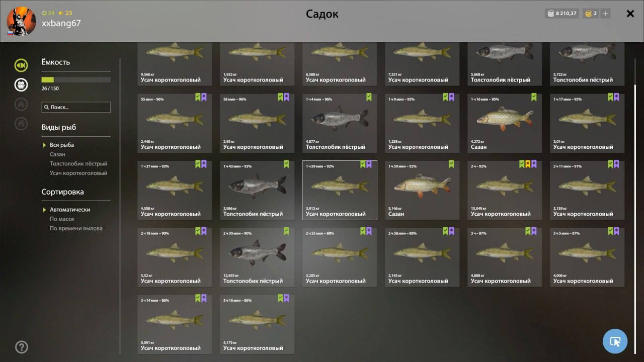Filter list by Сазан species
This screenshot has height=362, width=644.
click(57, 154)
